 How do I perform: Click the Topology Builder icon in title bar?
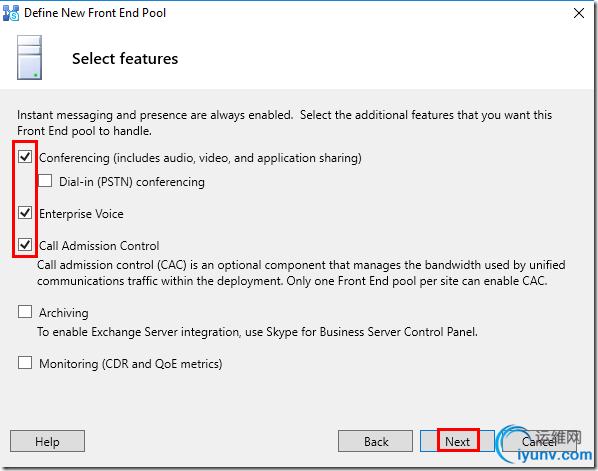(11, 13)
